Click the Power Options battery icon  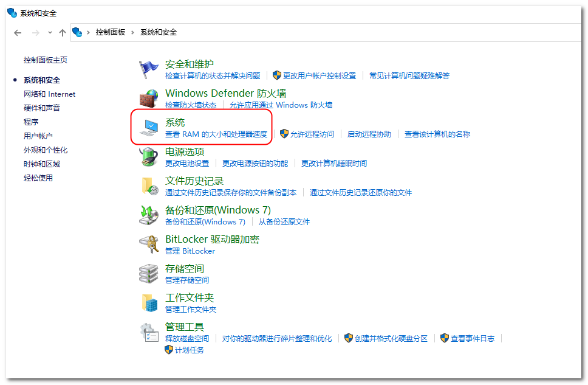[149, 157]
